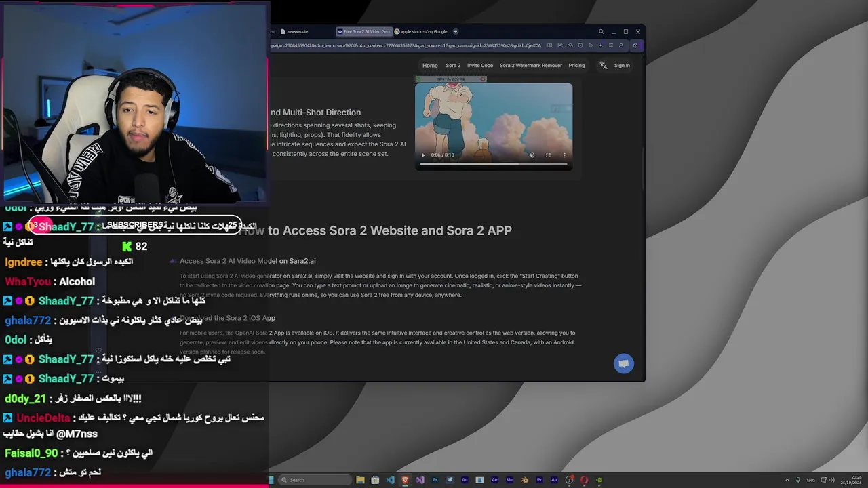Click the Windows taskbar Search box
The height and width of the screenshot is (488, 868).
click(315, 480)
